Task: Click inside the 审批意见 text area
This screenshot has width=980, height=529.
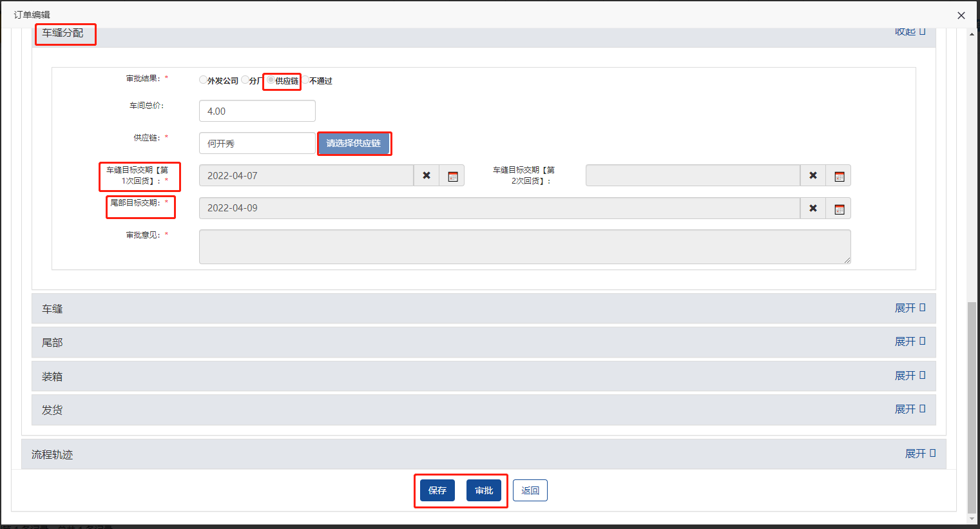Action: pos(524,247)
